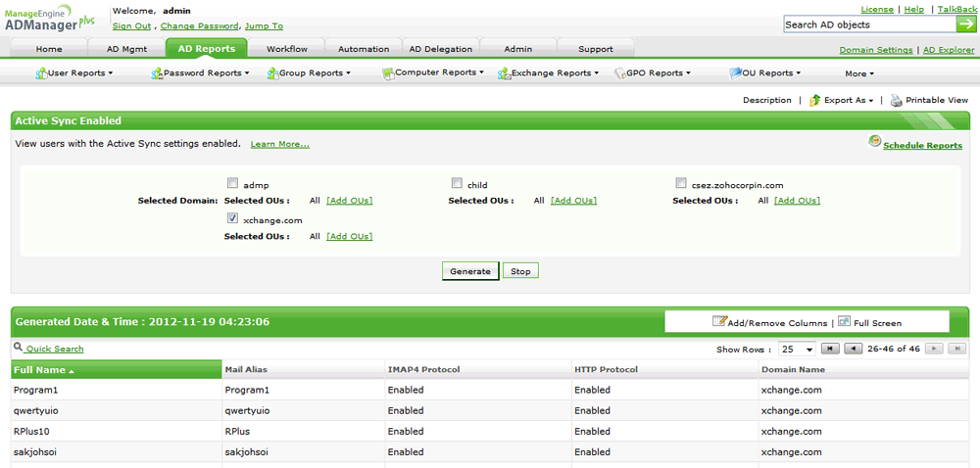
Task: Click the Computer Reports icon
Action: [388, 73]
